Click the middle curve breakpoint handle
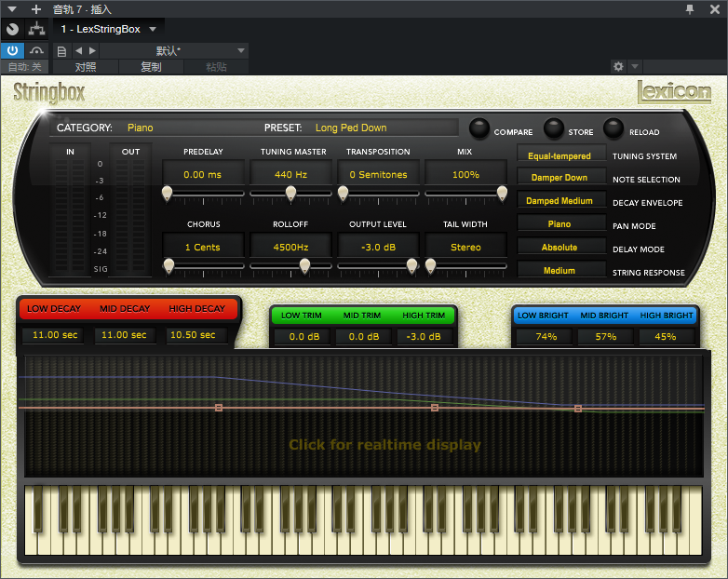This screenshot has width=728, height=579. pyautogui.click(x=435, y=408)
